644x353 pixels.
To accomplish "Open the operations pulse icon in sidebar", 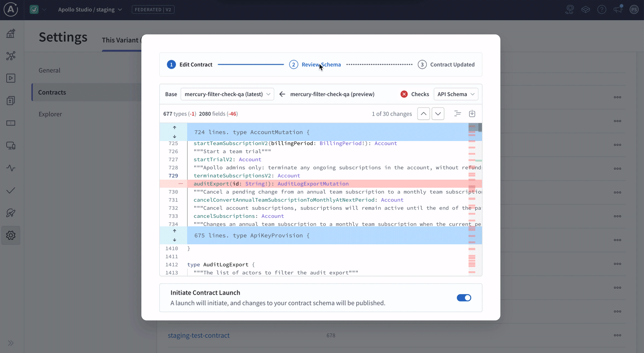I will click(x=11, y=168).
